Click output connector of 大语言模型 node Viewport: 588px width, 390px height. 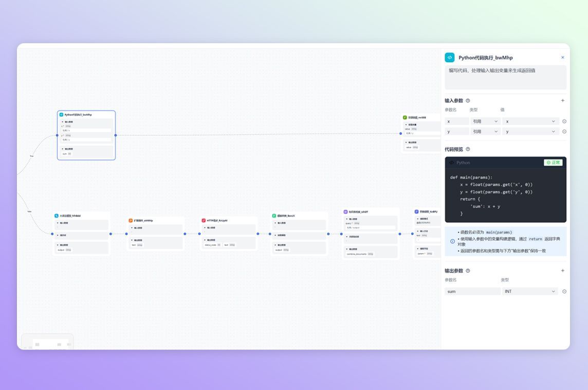click(111, 234)
